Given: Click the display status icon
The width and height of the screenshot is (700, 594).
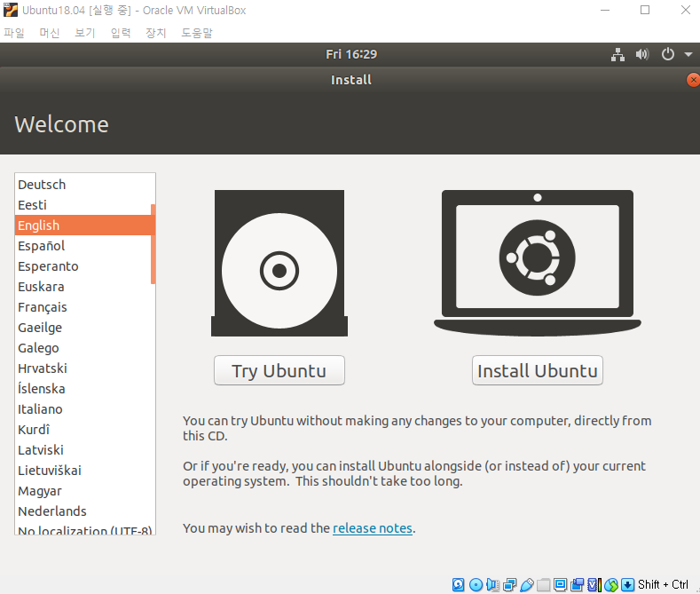Looking at the screenshot, I should point(561,584).
